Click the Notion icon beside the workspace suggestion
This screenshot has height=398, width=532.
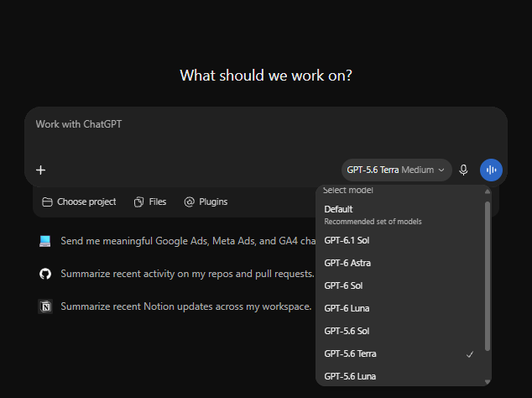45,306
